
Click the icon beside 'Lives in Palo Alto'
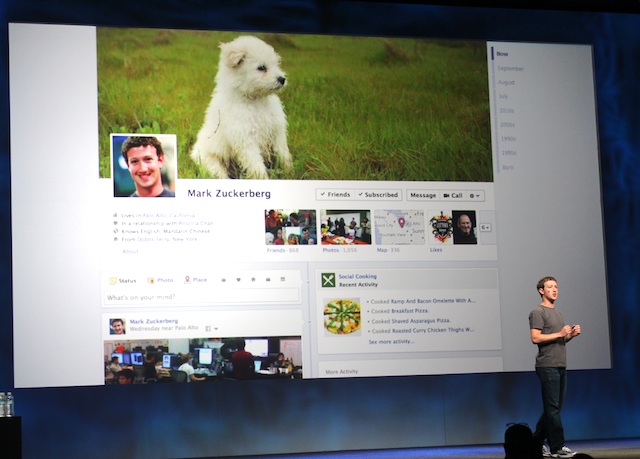coord(116,215)
